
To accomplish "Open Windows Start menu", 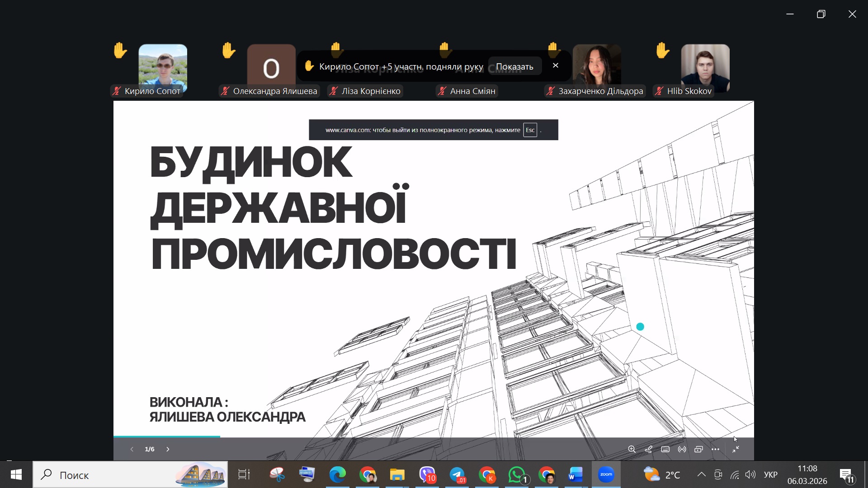I will (x=16, y=474).
